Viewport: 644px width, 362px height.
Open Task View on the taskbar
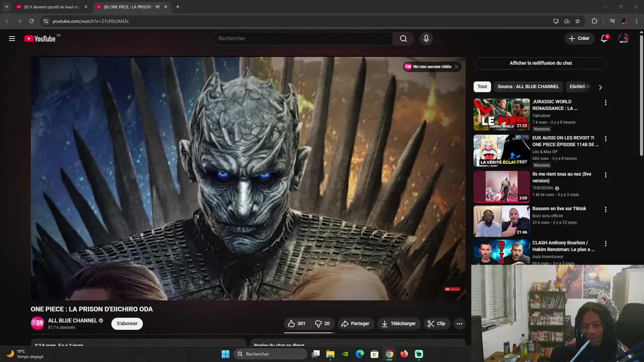click(316, 354)
